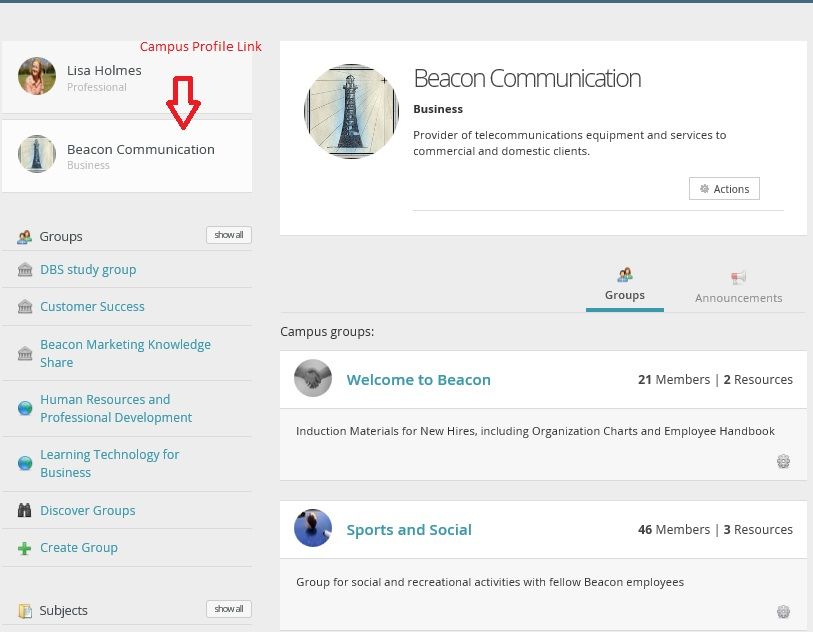
Task: Click the Announcements megaphone icon
Action: 738,277
